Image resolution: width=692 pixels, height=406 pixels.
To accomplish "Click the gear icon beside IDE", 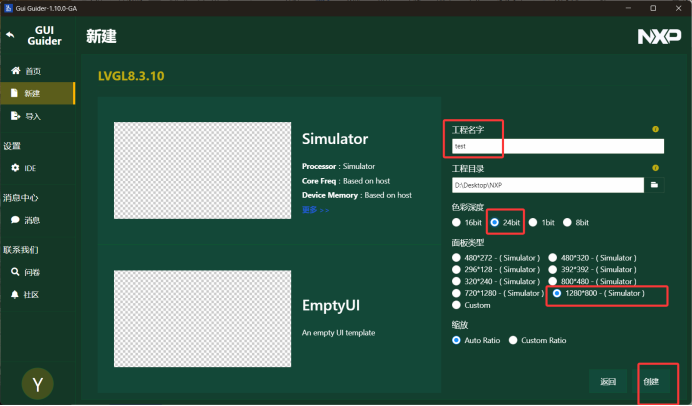I will click(x=15, y=168).
